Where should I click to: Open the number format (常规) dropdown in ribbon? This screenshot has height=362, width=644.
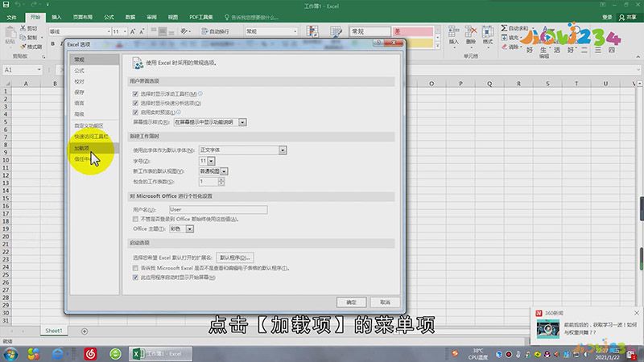(295, 31)
